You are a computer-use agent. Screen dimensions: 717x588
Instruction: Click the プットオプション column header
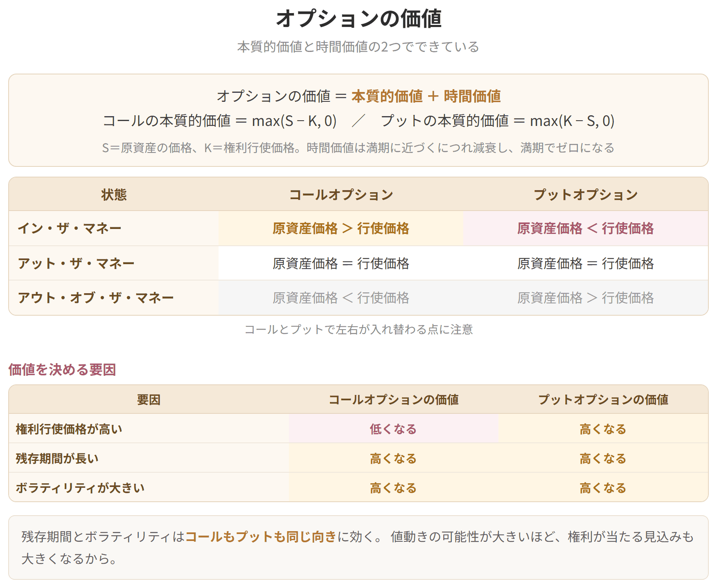click(586, 194)
